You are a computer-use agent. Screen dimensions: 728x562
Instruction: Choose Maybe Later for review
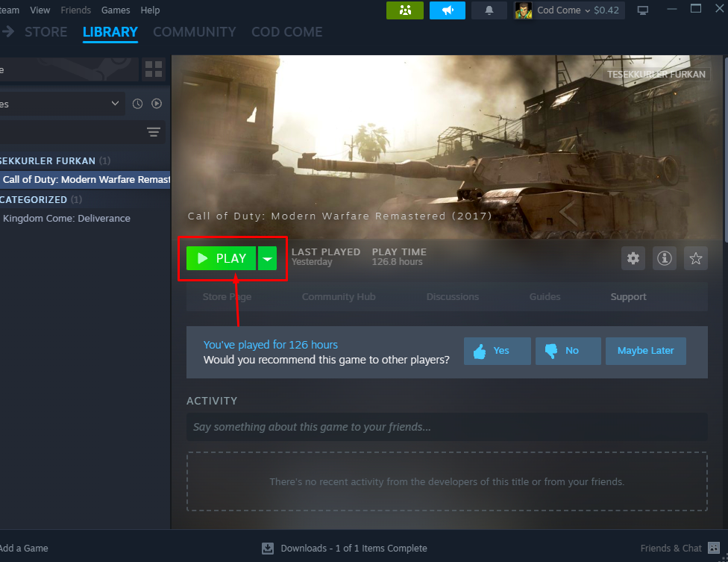(646, 351)
